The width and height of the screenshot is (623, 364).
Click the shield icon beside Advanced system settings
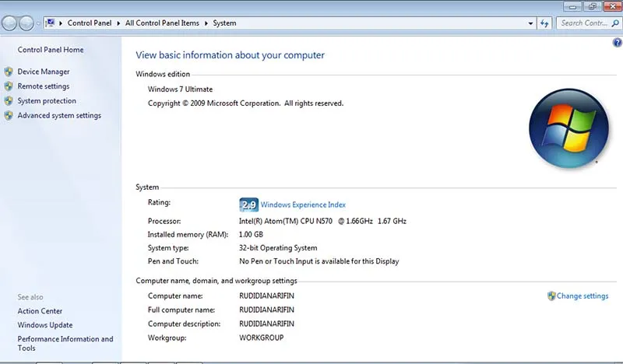(x=9, y=116)
